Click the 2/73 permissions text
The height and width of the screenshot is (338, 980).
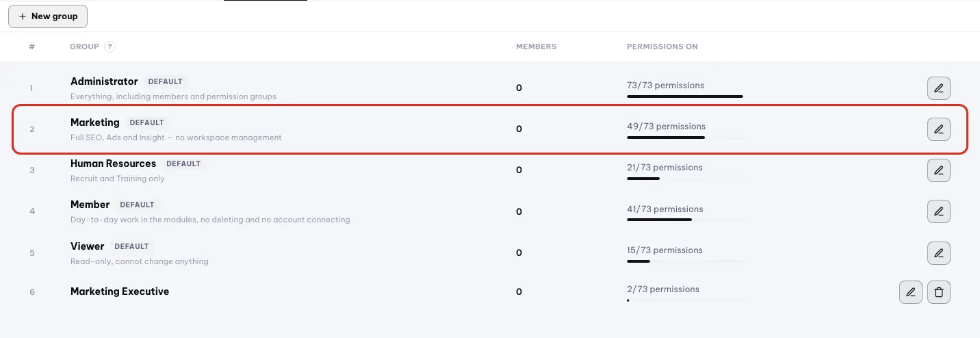(663, 289)
